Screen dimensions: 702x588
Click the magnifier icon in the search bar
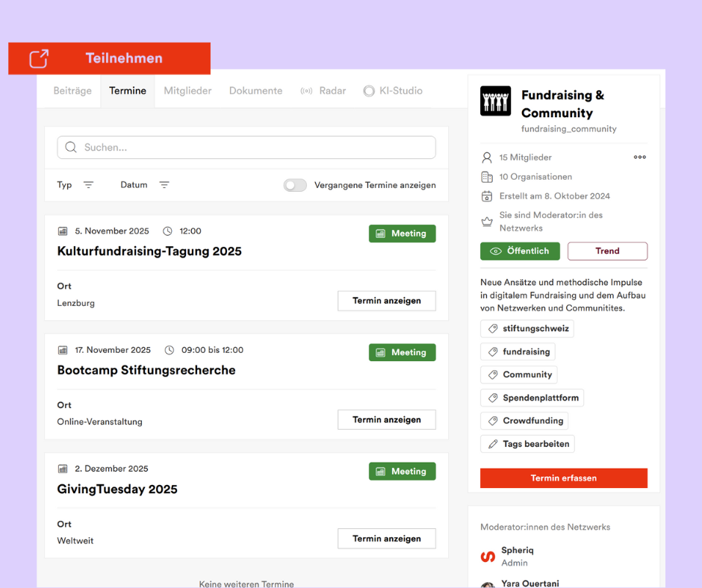click(x=71, y=148)
